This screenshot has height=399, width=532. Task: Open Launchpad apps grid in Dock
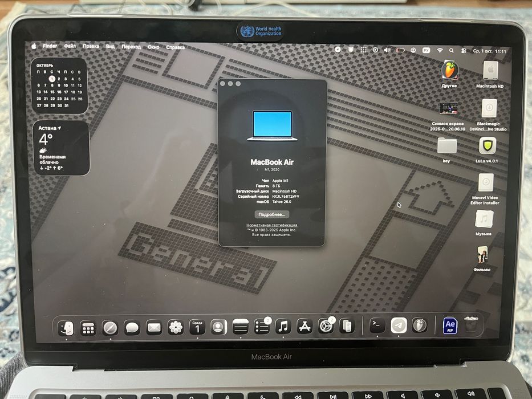click(x=88, y=328)
